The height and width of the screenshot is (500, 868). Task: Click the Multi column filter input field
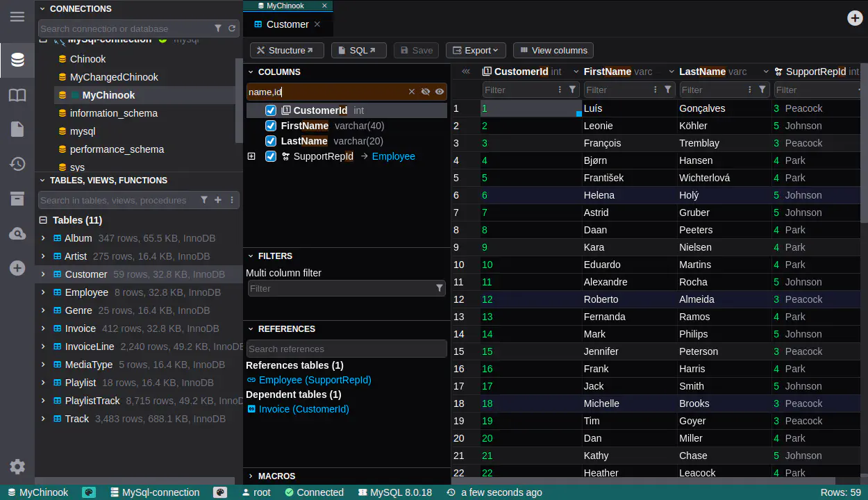pyautogui.click(x=340, y=288)
